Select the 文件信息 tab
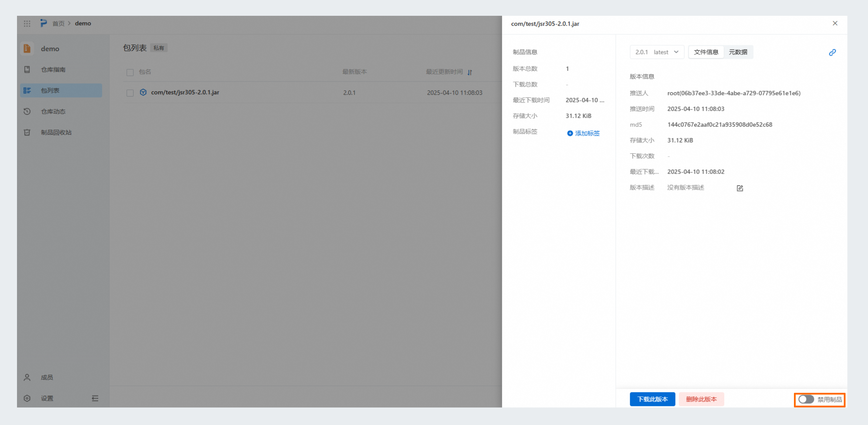Screen dimensions: 868x425 (706, 52)
